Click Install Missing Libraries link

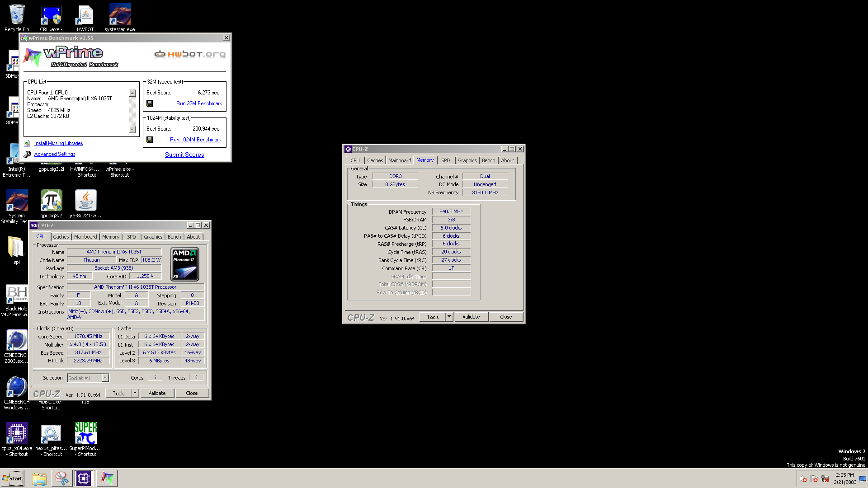coord(59,143)
